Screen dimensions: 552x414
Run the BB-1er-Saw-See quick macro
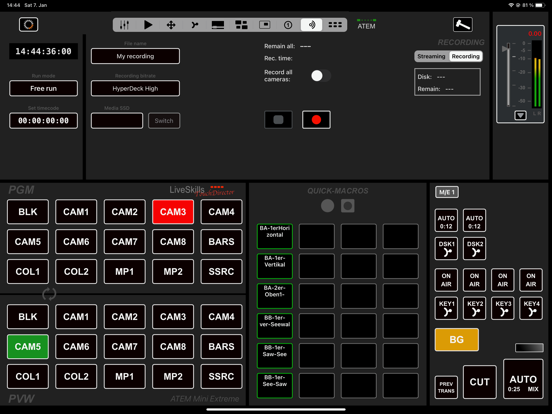click(275, 356)
